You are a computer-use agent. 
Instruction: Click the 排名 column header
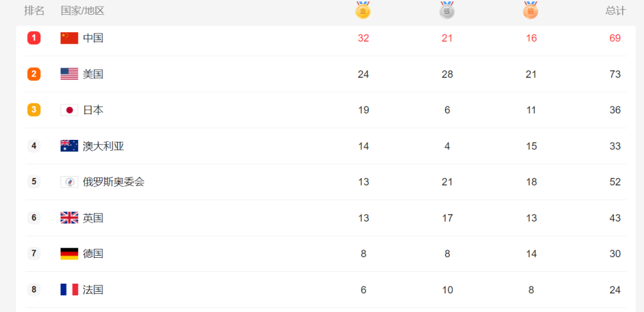pos(34,11)
